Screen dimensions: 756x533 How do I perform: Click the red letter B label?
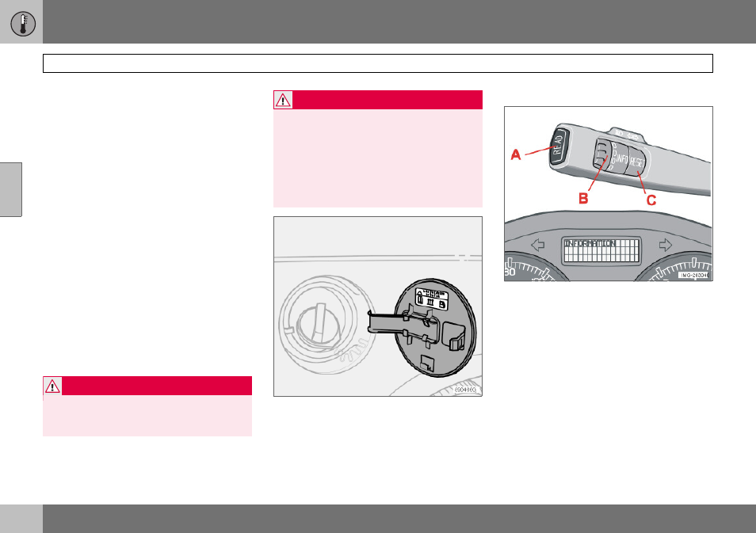(583, 199)
